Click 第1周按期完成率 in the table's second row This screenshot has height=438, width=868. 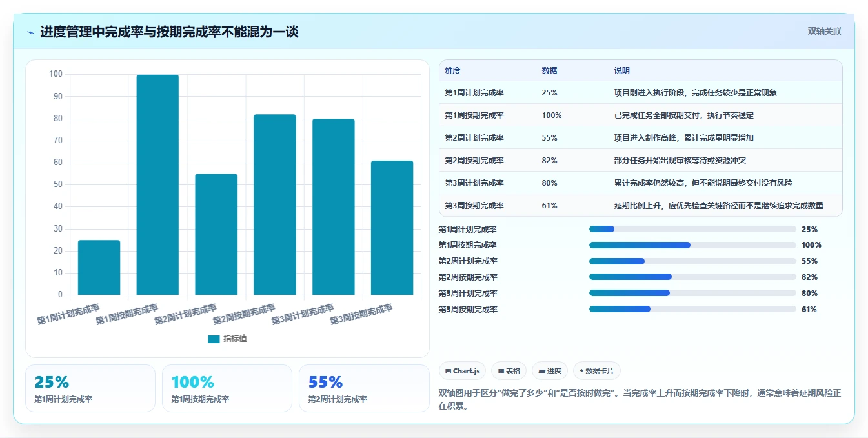(x=474, y=115)
